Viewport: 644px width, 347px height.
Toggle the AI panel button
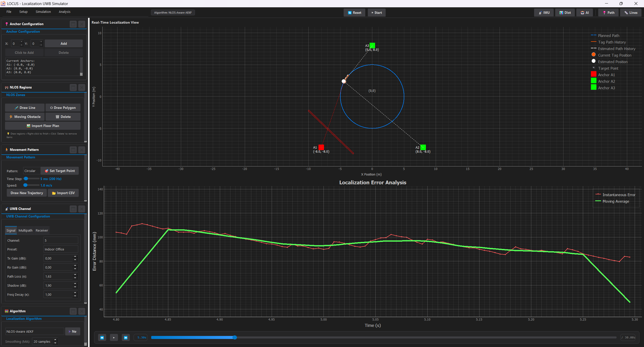coord(584,12)
